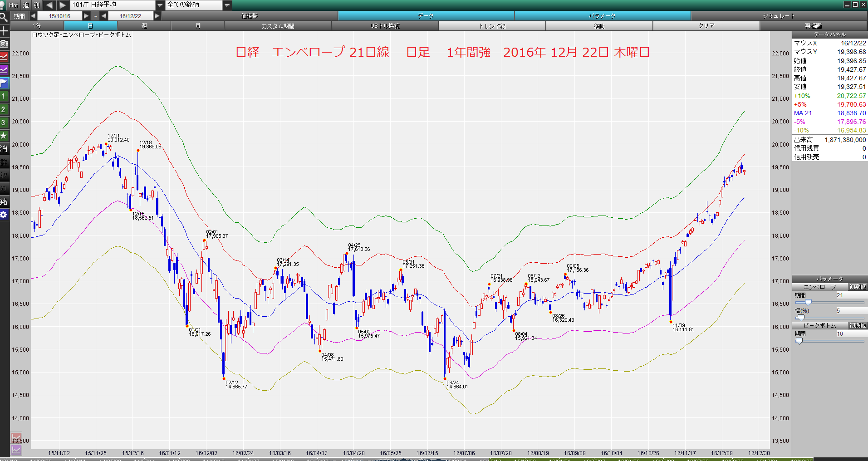The height and width of the screenshot is (461, 868).
Task: Click the クリア clear button
Action: pos(706,26)
